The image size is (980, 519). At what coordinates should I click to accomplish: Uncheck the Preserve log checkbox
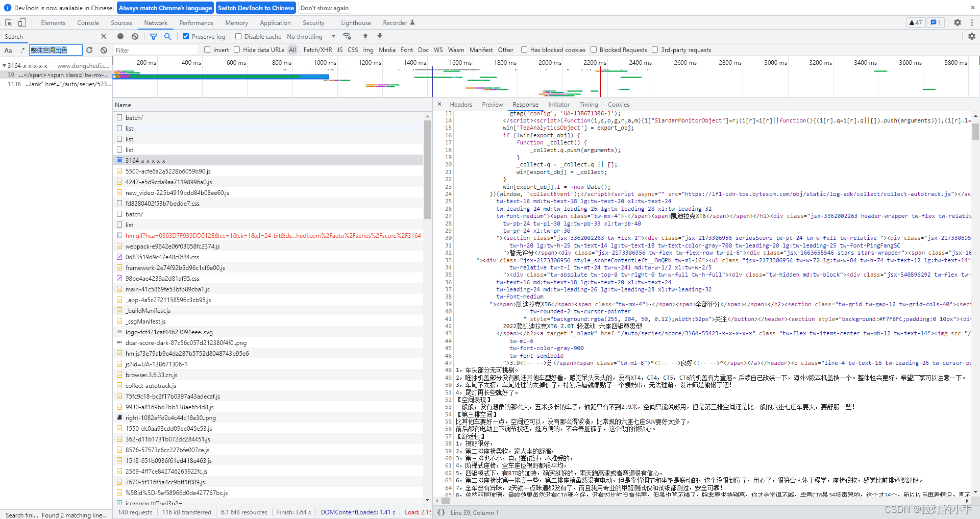[x=186, y=36]
